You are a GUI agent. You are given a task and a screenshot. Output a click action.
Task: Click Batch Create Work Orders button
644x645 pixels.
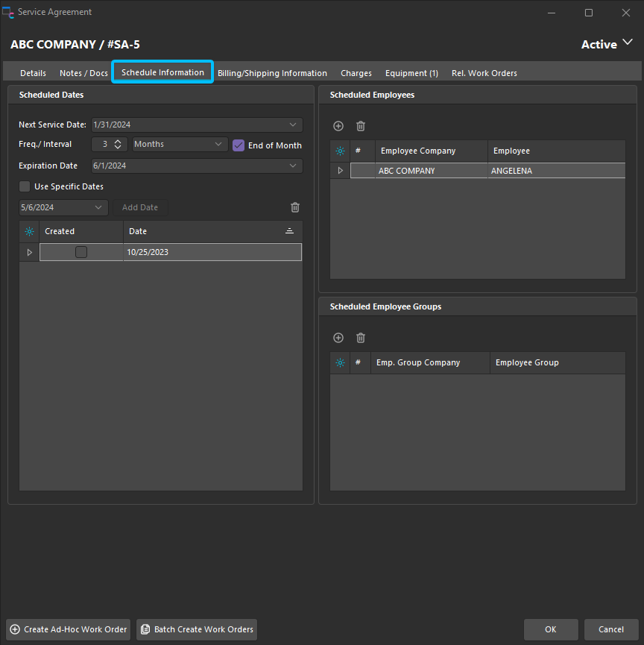point(197,629)
